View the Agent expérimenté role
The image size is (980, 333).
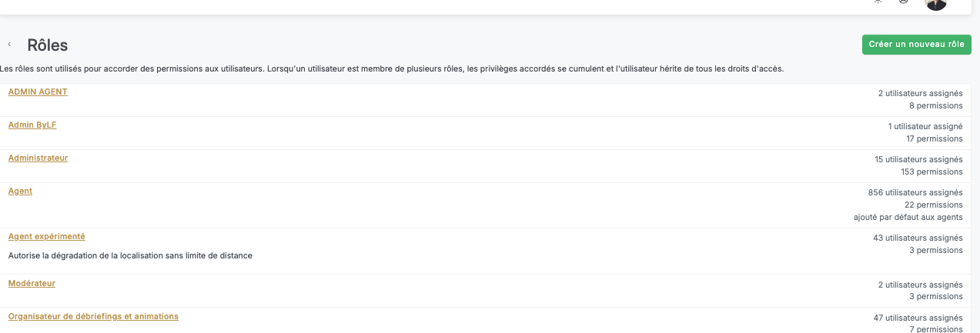point(46,237)
